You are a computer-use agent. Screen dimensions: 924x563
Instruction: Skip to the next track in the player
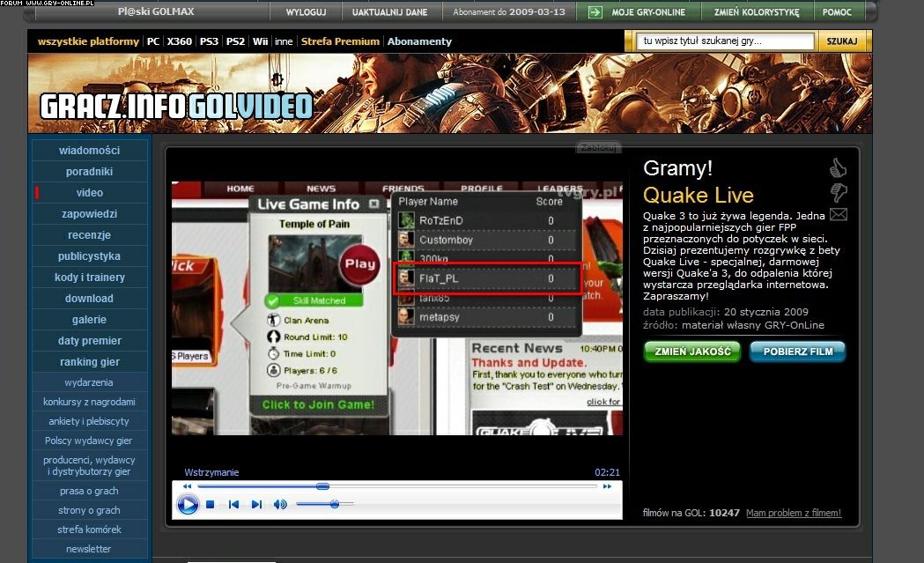[256, 505]
